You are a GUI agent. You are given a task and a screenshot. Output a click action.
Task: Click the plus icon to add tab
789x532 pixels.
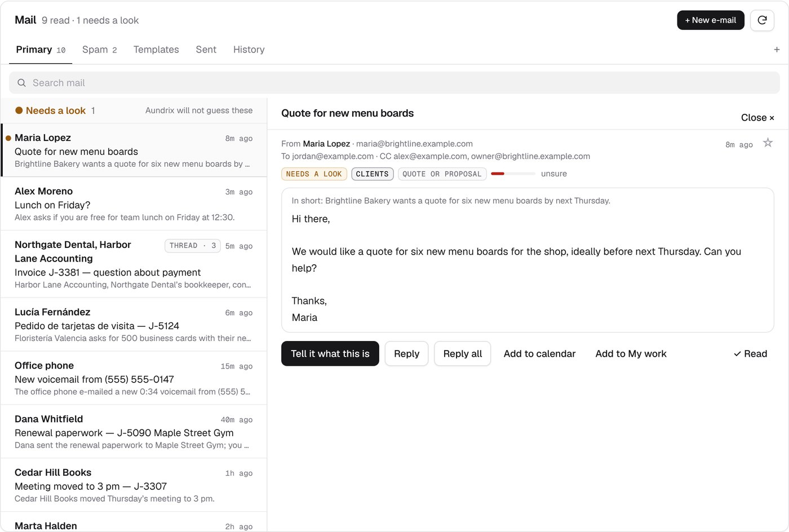pyautogui.click(x=777, y=50)
